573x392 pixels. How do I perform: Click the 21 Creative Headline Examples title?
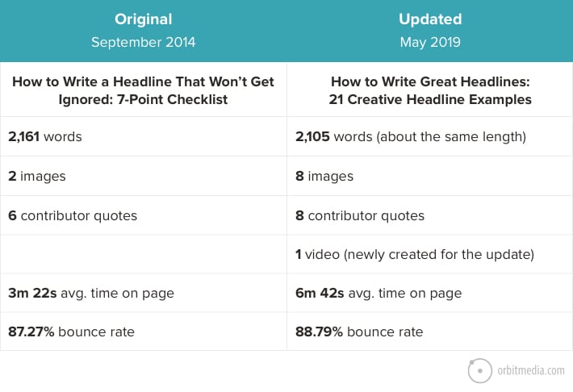tap(430, 90)
